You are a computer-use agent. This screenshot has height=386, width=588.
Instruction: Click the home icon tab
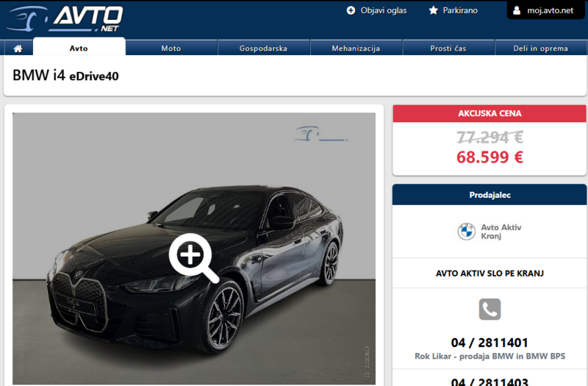coord(18,49)
